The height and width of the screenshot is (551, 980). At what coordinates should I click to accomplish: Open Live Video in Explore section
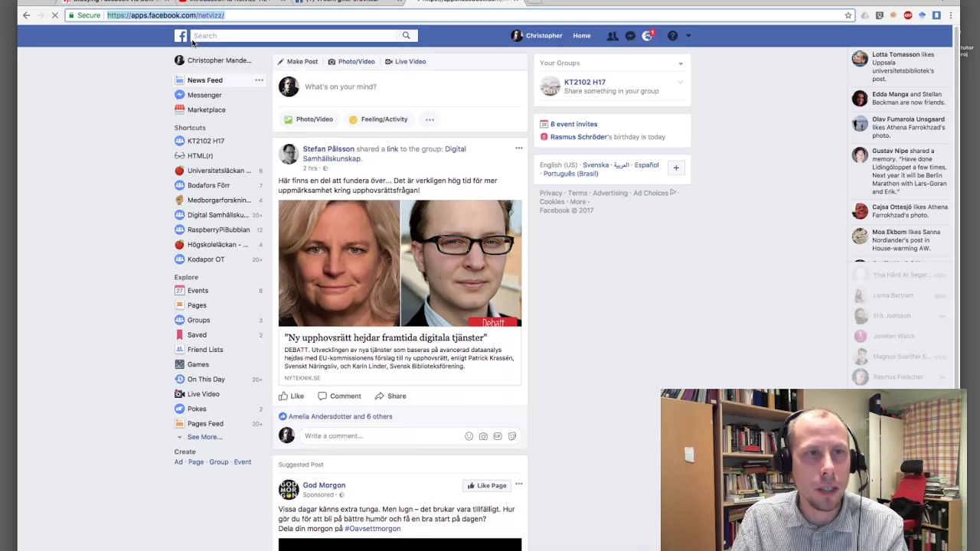click(203, 394)
